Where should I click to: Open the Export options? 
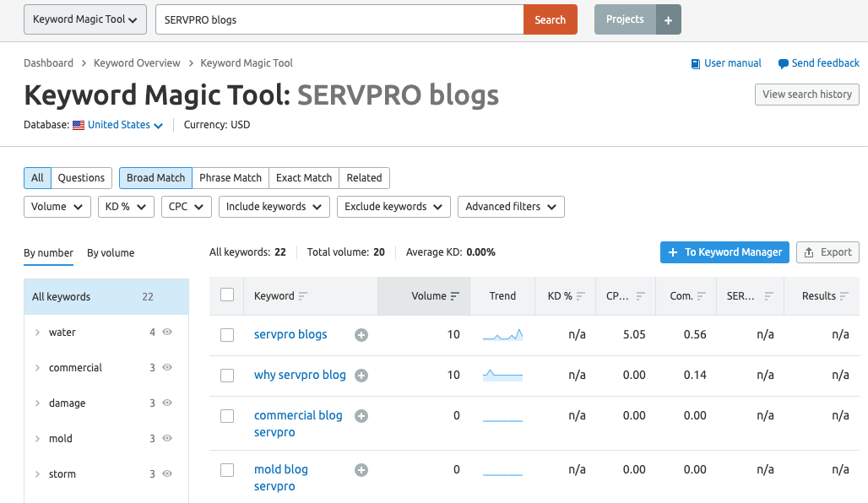pos(827,251)
